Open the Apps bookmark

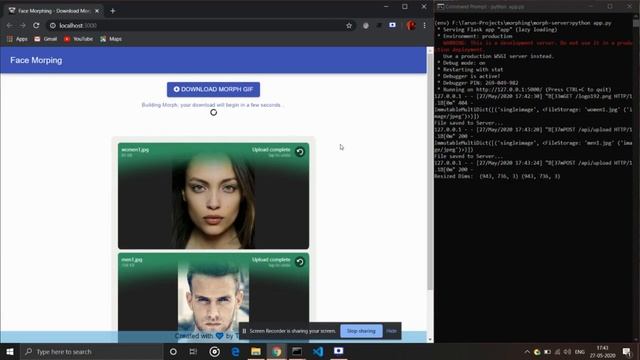tap(17, 39)
